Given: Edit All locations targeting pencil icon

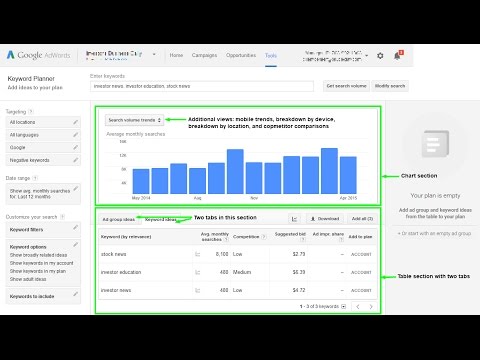Looking at the screenshot, I should tap(76, 122).
